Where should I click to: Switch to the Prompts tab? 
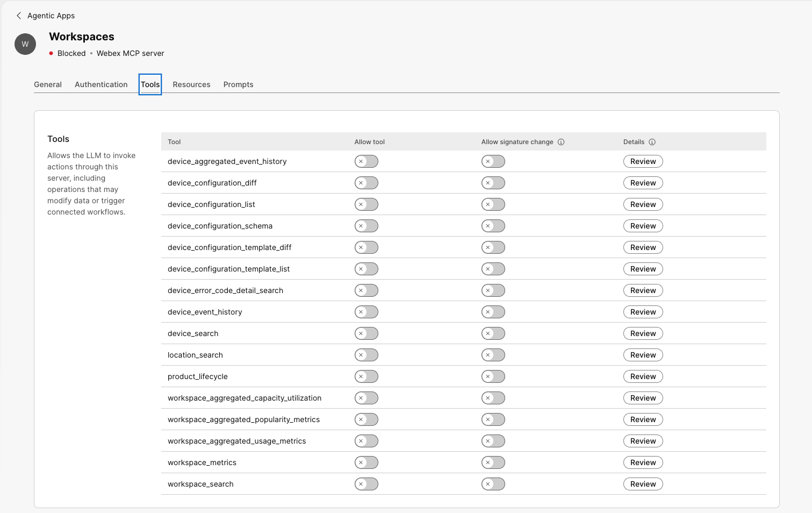(x=238, y=84)
